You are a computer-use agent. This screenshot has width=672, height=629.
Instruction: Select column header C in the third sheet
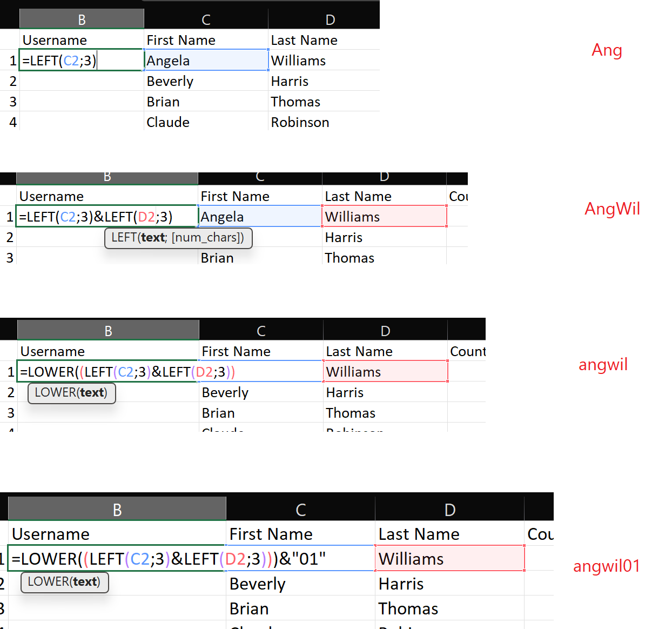click(261, 331)
